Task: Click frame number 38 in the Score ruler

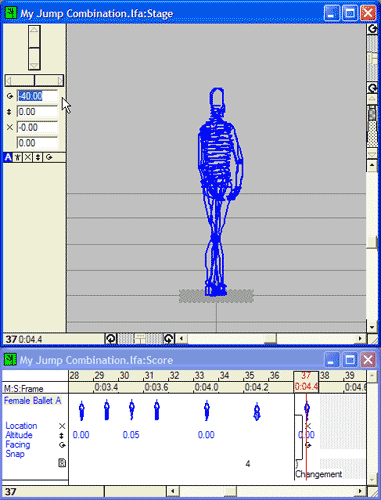Action: [x=325, y=376]
